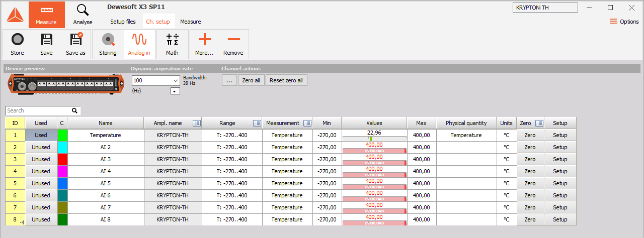The height and width of the screenshot is (238, 644).
Task: Open Ampl. name column selector icon
Action: click(197, 123)
